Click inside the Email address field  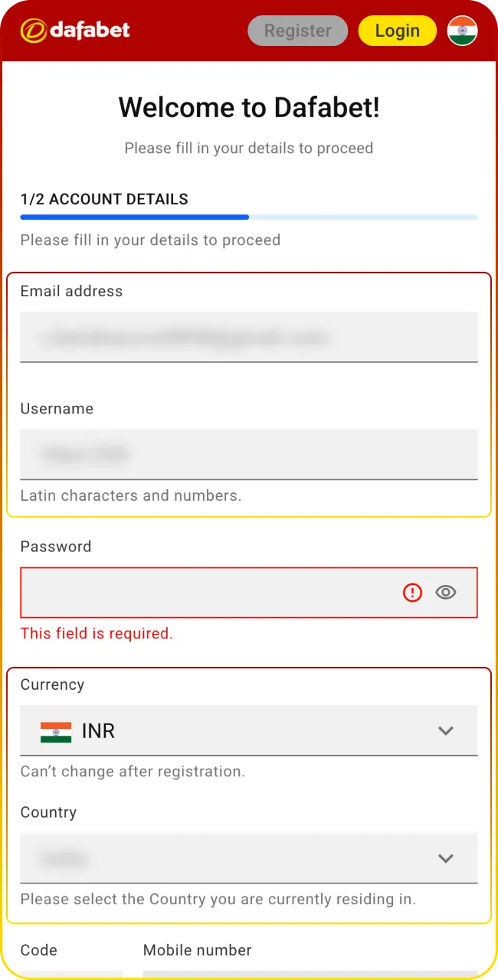[x=249, y=337]
